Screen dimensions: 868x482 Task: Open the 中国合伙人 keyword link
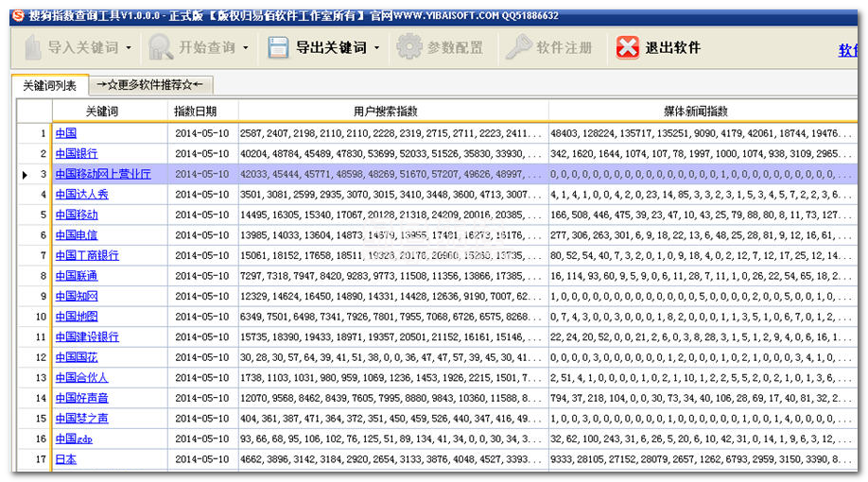pyautogui.click(x=82, y=377)
